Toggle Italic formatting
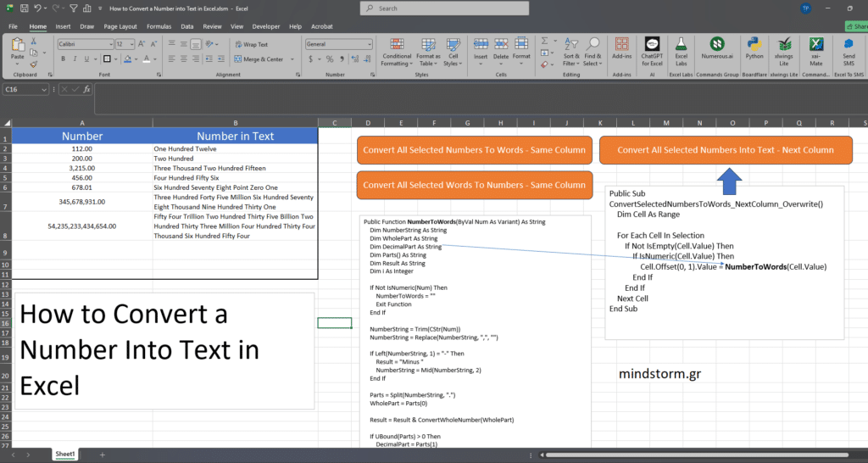This screenshot has height=463, width=868. [75, 59]
